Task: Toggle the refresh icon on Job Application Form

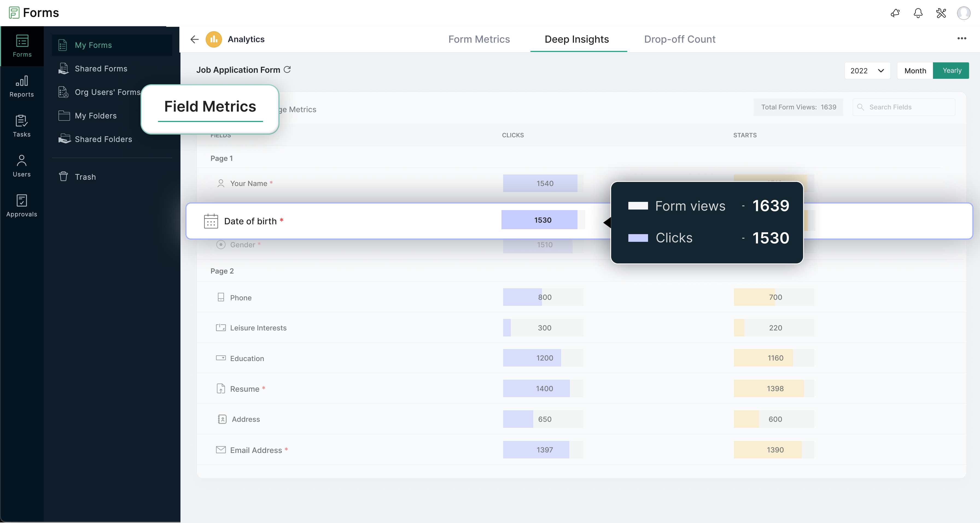Action: [287, 69]
